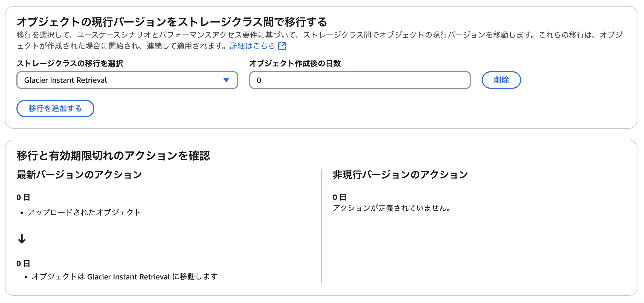The height and width of the screenshot is (303, 644).
Task: Click the days after object creation field
Action: [x=359, y=80]
